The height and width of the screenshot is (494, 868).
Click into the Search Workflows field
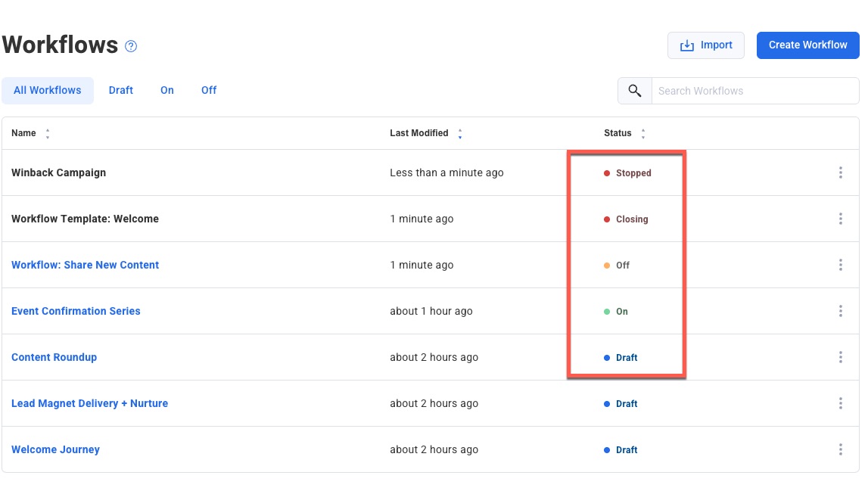(754, 91)
